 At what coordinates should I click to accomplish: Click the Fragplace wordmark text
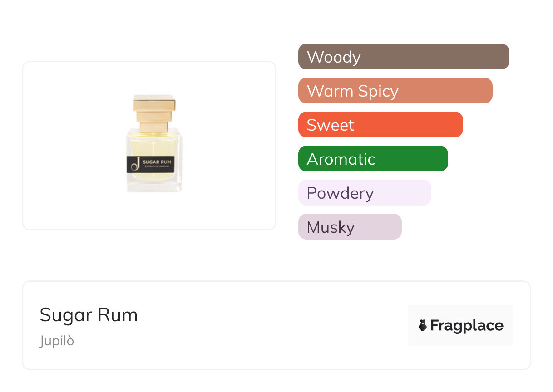[467, 325]
